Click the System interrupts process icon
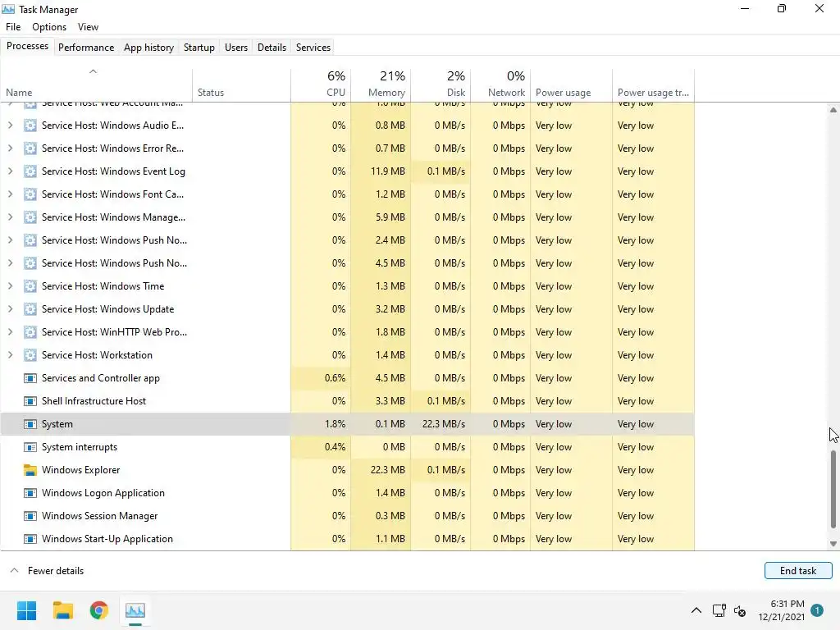This screenshot has height=630, width=840. pos(30,447)
